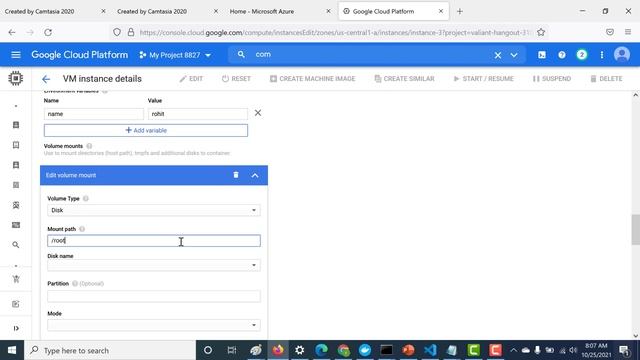
Task: Open Settings gear from the taskbar
Action: coord(300,350)
